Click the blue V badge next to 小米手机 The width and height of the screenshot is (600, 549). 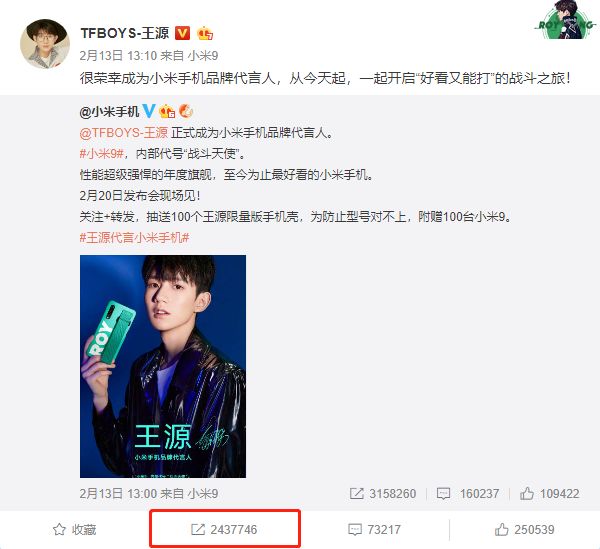148,111
